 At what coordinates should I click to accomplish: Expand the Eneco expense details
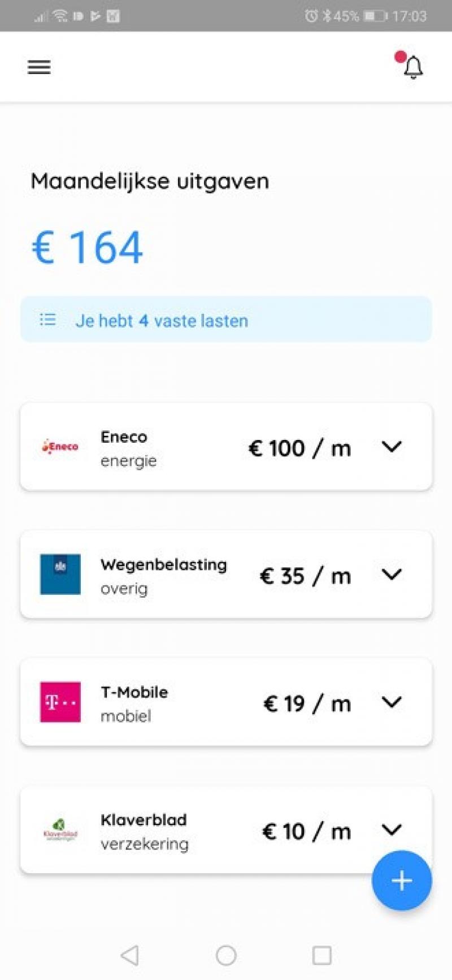392,447
